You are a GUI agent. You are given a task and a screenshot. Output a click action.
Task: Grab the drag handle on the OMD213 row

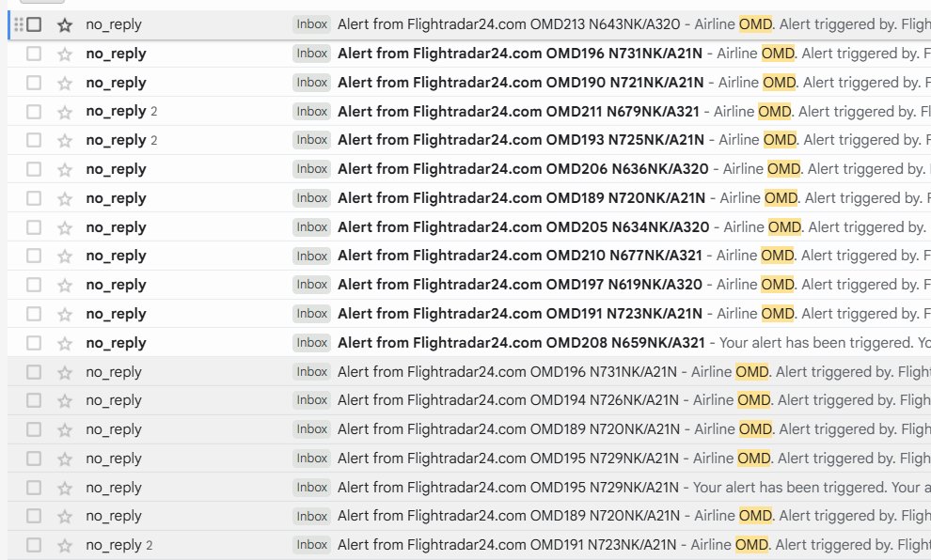(19, 24)
